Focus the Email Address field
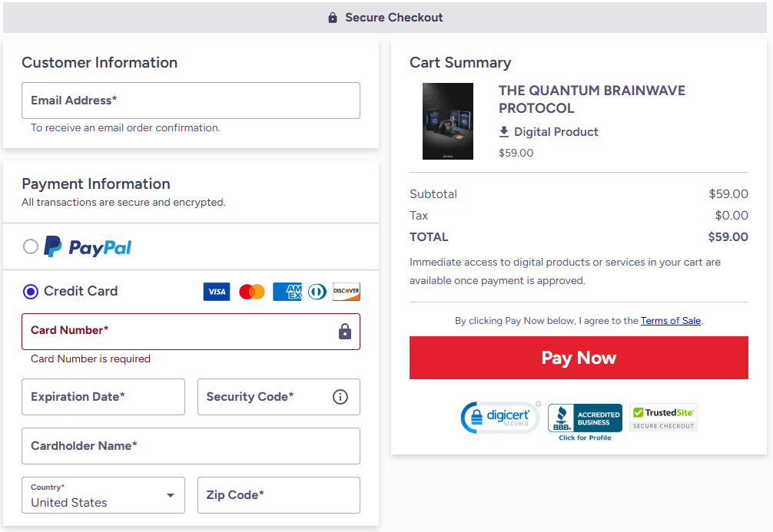The width and height of the screenshot is (773, 532). pyautogui.click(x=191, y=101)
